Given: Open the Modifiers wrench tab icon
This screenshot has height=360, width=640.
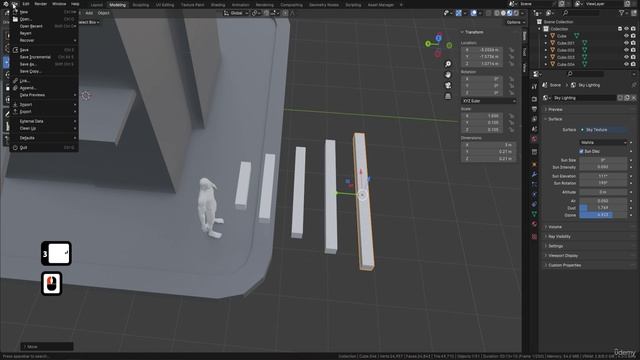Looking at the screenshot, I should pos(534,174).
